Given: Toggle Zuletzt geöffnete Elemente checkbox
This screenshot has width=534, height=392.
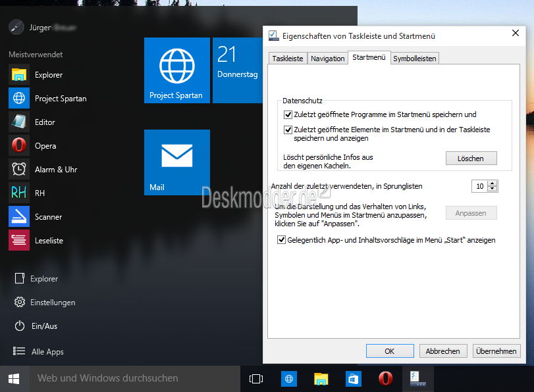Looking at the screenshot, I should (288, 130).
